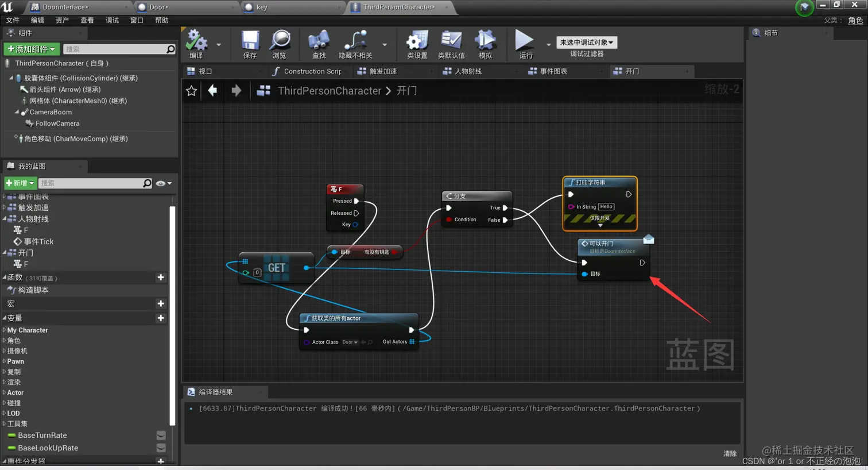
Task: Open the 编辑 menu
Action: click(37, 20)
